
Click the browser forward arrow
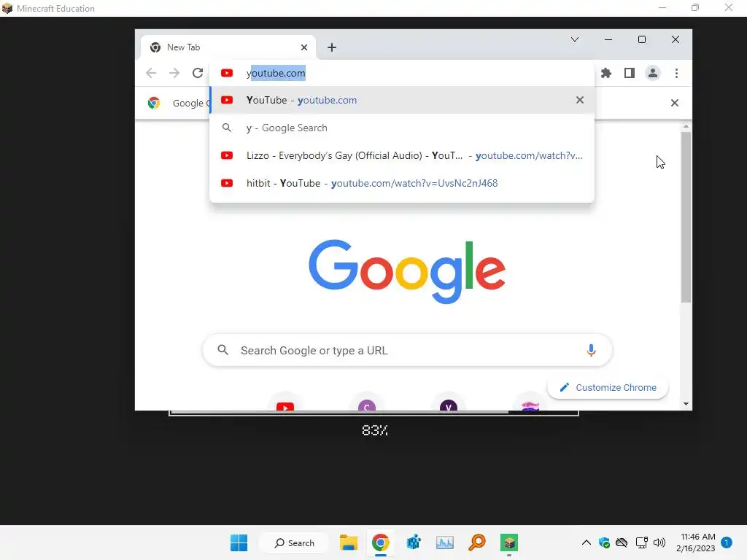(x=174, y=73)
